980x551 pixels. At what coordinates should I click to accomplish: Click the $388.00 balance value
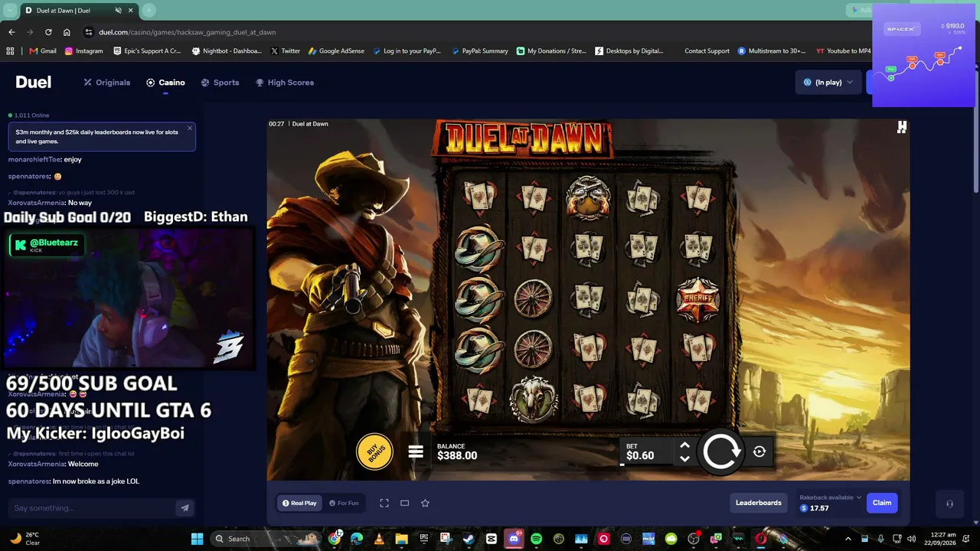coord(457,455)
